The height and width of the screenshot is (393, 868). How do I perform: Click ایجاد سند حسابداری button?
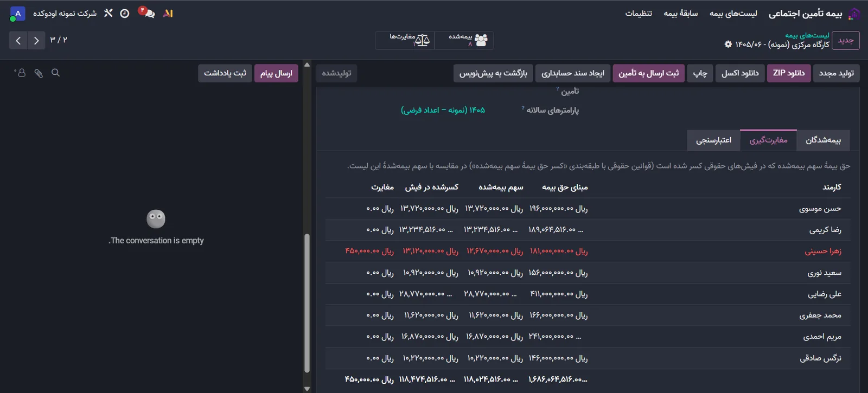[573, 73]
